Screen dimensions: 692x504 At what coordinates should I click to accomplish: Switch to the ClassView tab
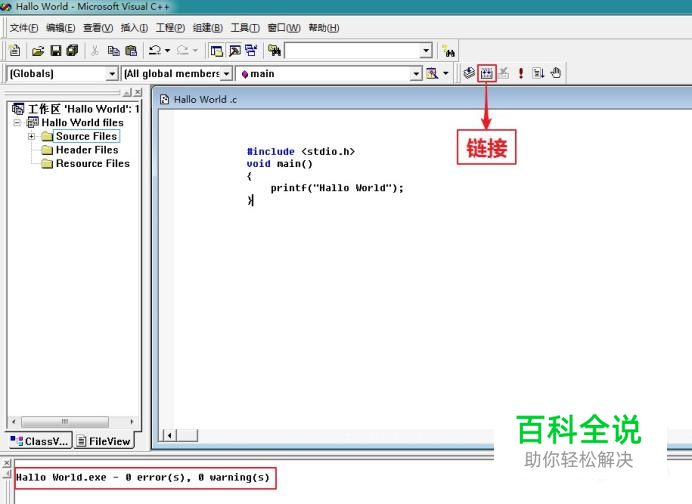40,441
